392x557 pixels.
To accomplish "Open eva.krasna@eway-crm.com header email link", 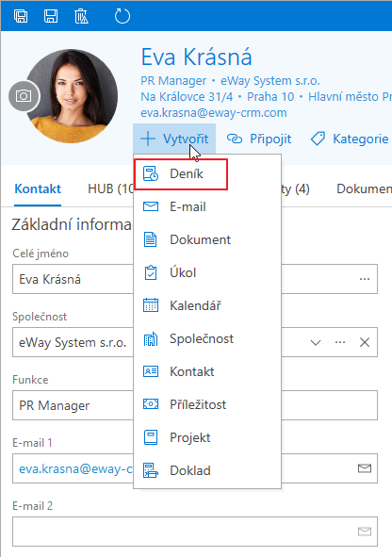I will (x=214, y=113).
